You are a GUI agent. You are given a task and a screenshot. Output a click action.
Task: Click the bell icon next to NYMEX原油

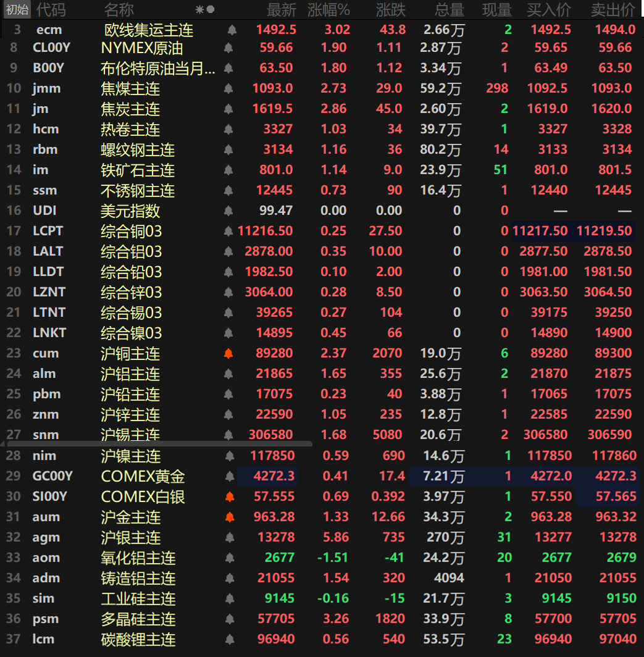click(x=229, y=48)
